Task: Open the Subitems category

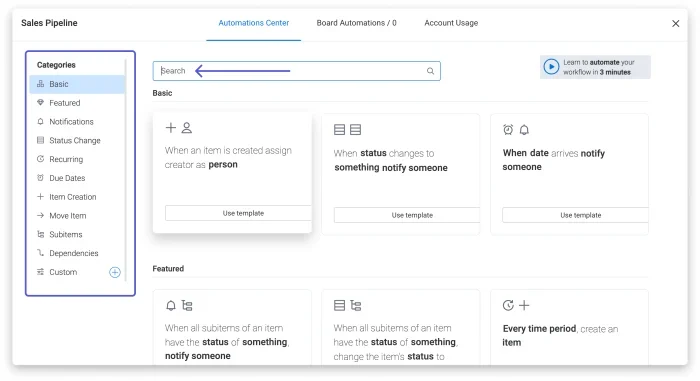Action: point(77,234)
